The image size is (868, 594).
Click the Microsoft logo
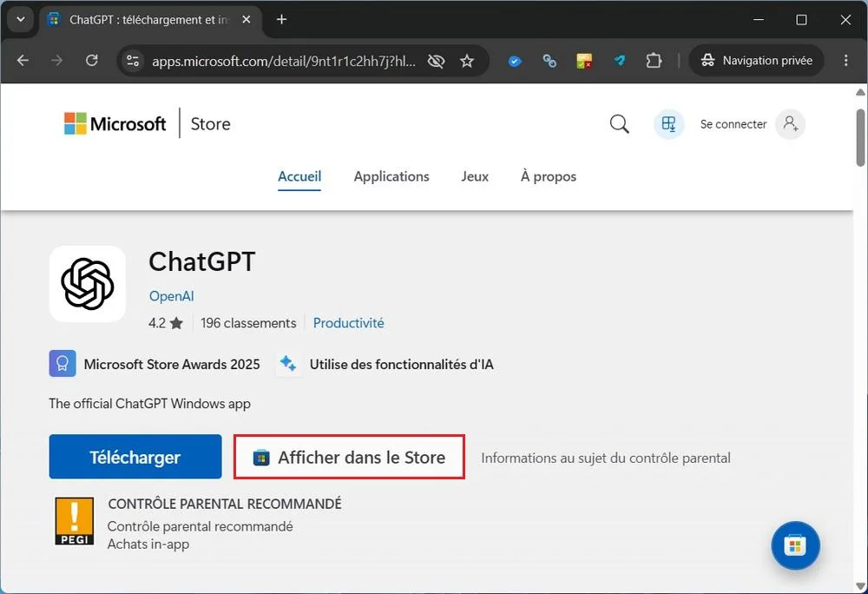coord(115,123)
